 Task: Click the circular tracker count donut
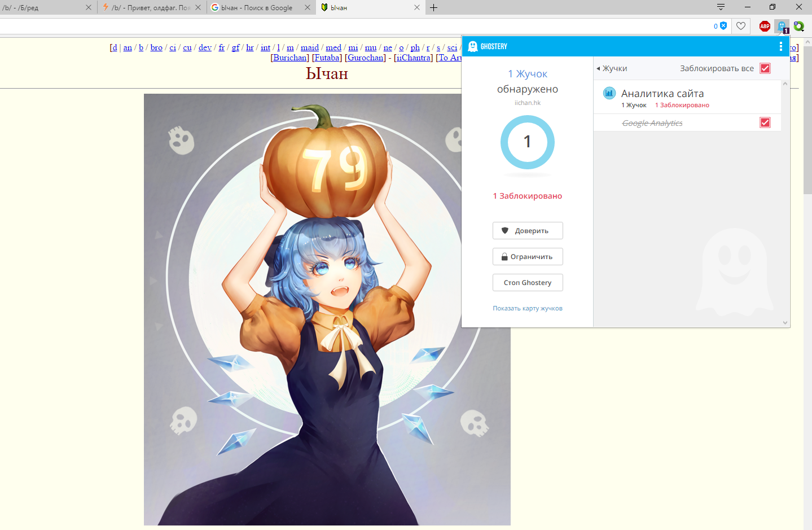tap(528, 142)
